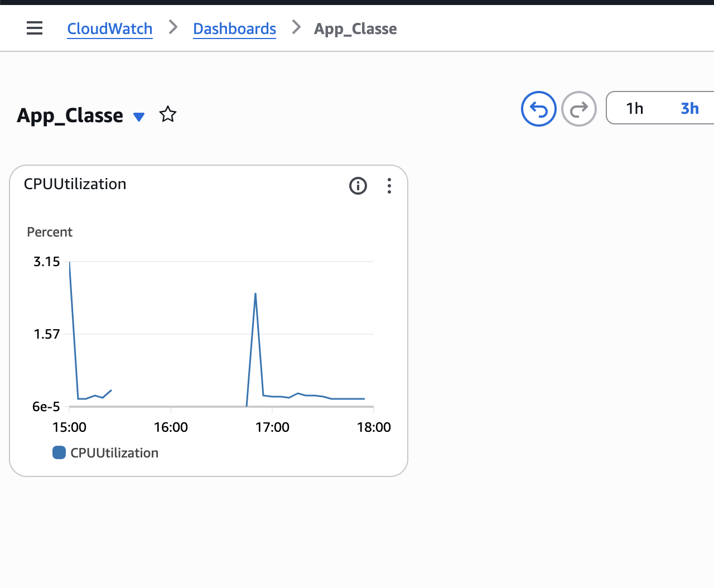Click the App_Classe dashboard heading
This screenshot has width=714, height=588.
[70, 115]
